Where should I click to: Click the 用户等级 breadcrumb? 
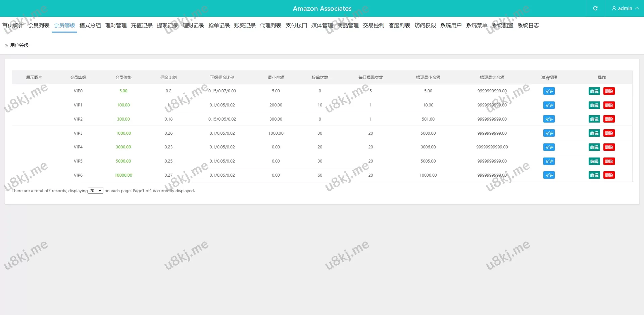[x=19, y=45]
